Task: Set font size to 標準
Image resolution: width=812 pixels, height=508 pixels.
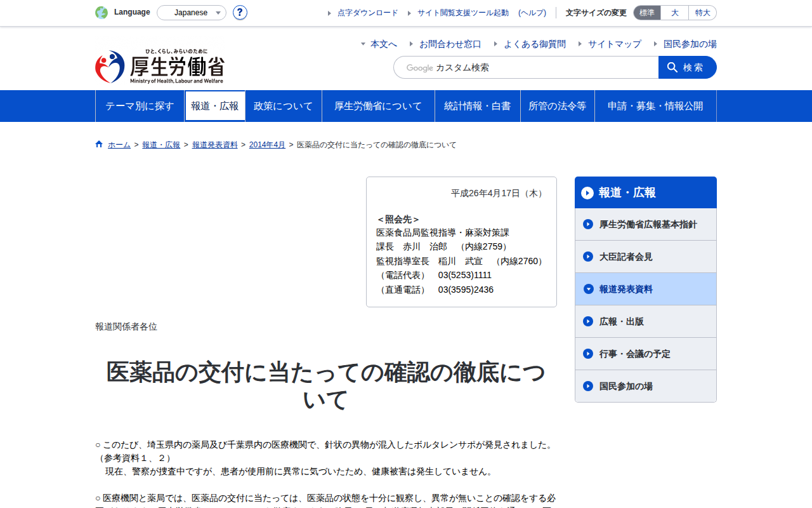Action: point(647,13)
